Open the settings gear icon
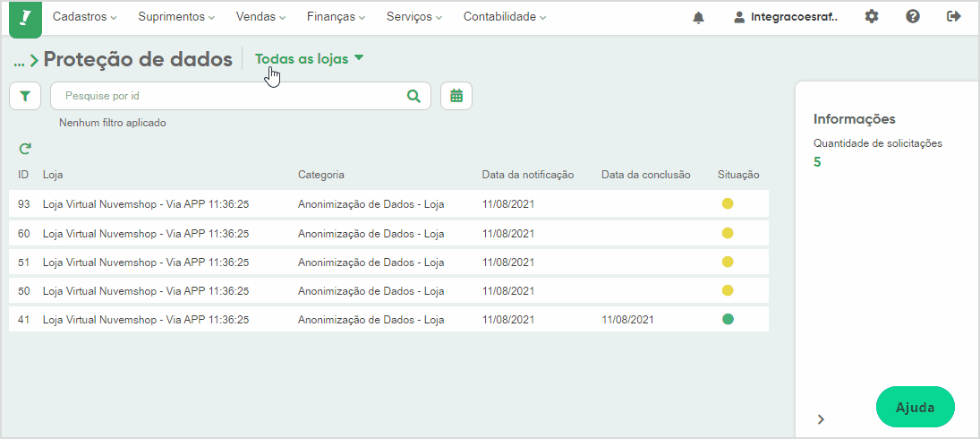 (x=871, y=17)
